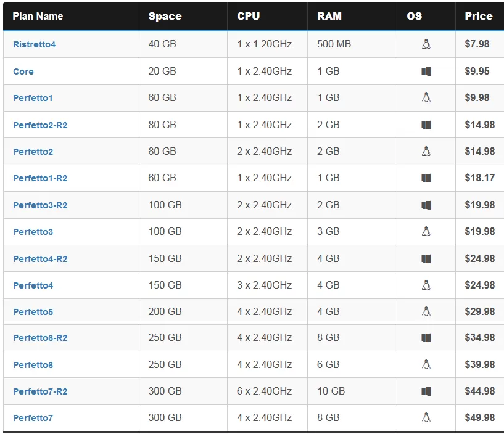
Task: Click the Windows icon in Core row
Action: (x=426, y=72)
